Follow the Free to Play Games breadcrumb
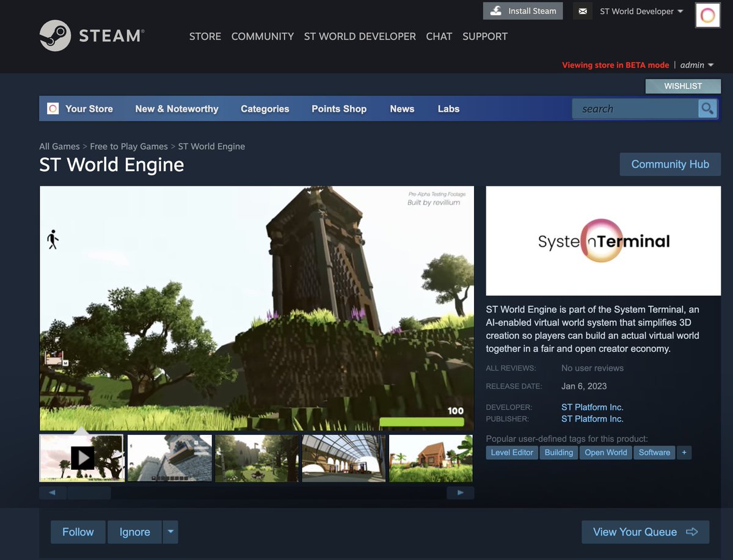 pos(129,147)
